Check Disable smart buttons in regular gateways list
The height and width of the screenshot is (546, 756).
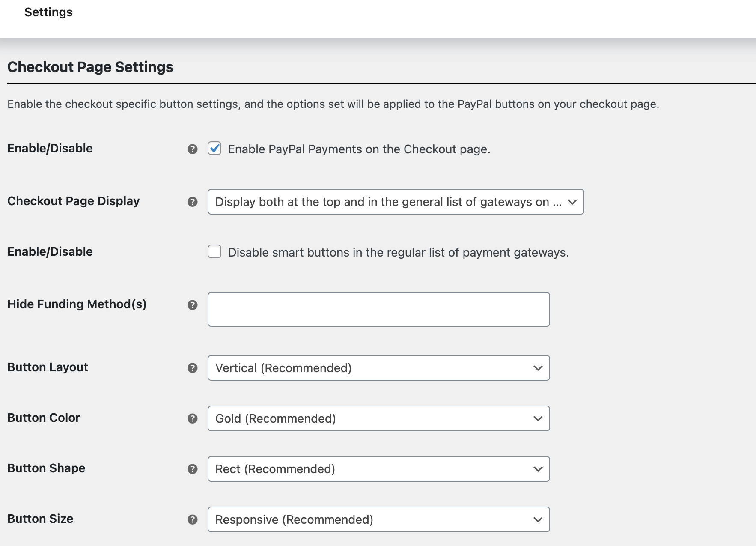[214, 252]
